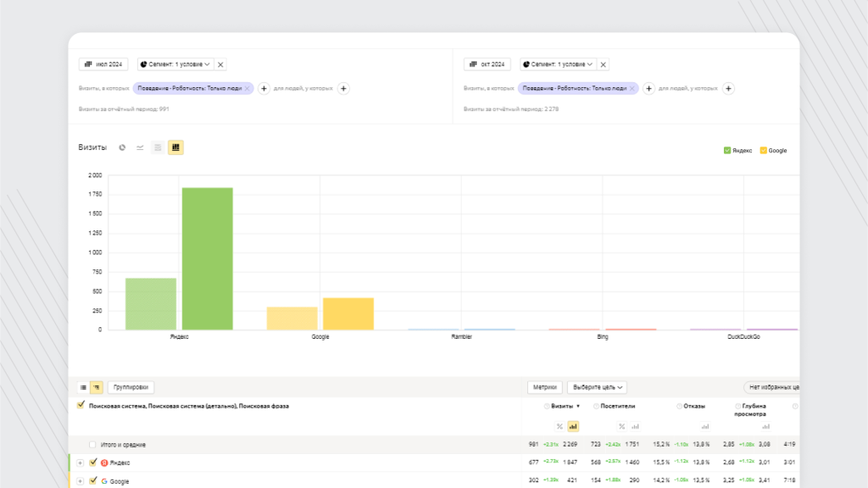The image size is (868, 488).
Task: Click the total visitors value 1 751
Action: pos(632,444)
